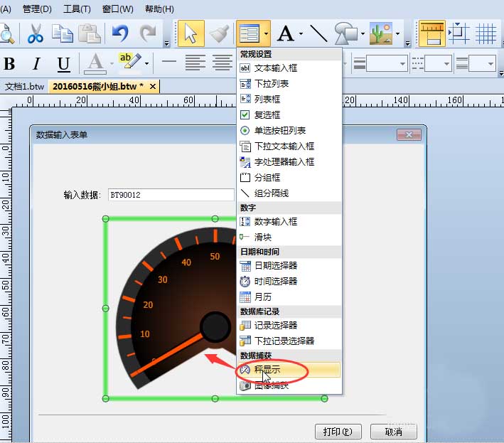Open the 帮助(H) menu
This screenshot has height=443, width=504.
click(x=159, y=9)
